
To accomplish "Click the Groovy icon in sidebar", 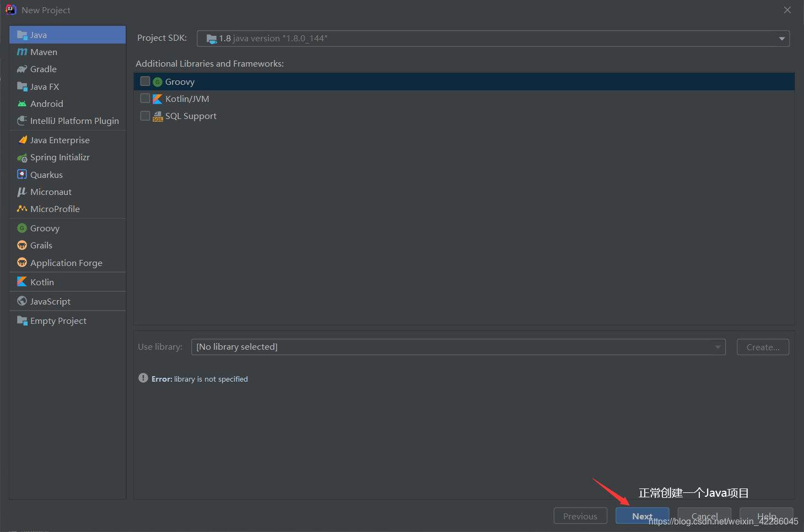I will 22,228.
